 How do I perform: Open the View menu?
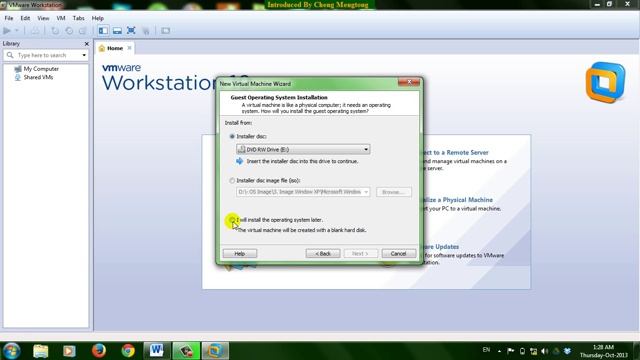[x=43, y=18]
